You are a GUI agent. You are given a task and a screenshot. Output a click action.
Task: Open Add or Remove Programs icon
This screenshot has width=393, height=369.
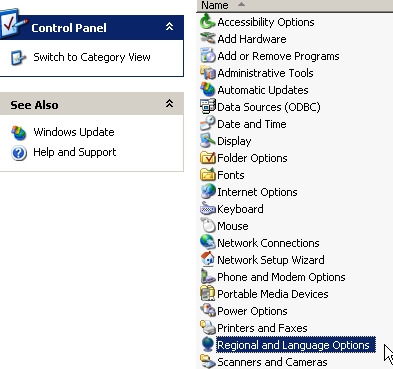click(x=208, y=56)
